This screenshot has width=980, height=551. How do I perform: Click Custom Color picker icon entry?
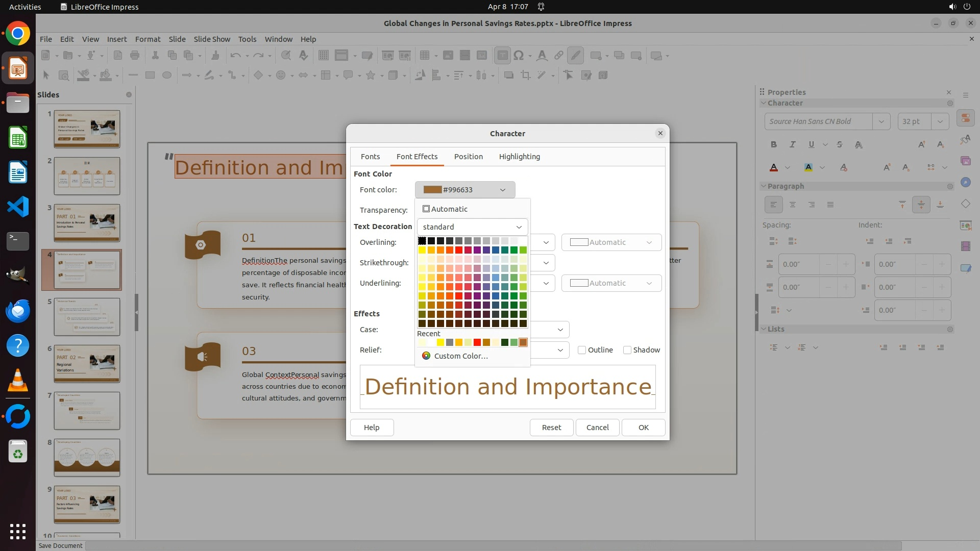(426, 356)
